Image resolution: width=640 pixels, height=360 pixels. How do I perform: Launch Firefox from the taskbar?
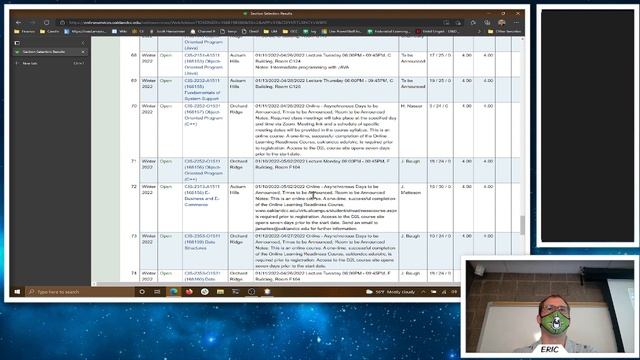(x=189, y=291)
